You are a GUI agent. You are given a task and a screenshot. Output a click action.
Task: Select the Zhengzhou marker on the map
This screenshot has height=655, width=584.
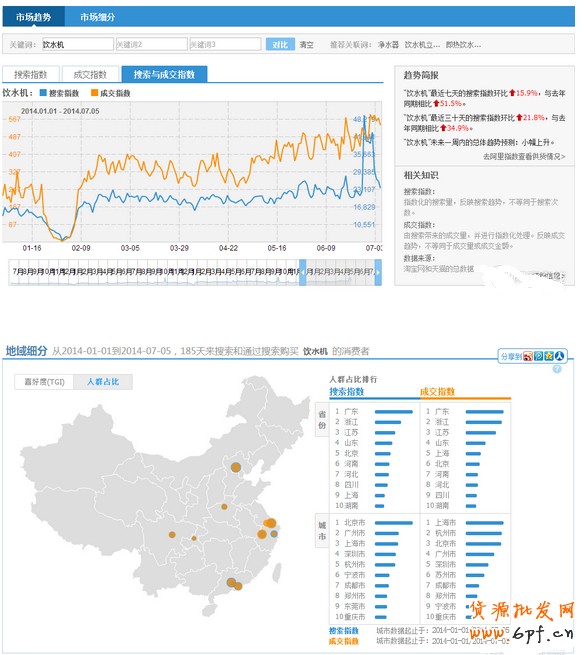(224, 507)
